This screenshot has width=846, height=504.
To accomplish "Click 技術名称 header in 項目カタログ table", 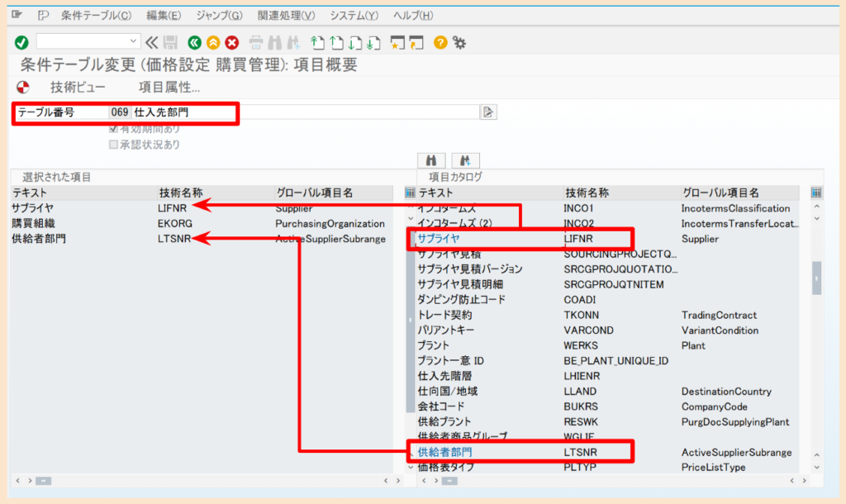I will point(621,193).
